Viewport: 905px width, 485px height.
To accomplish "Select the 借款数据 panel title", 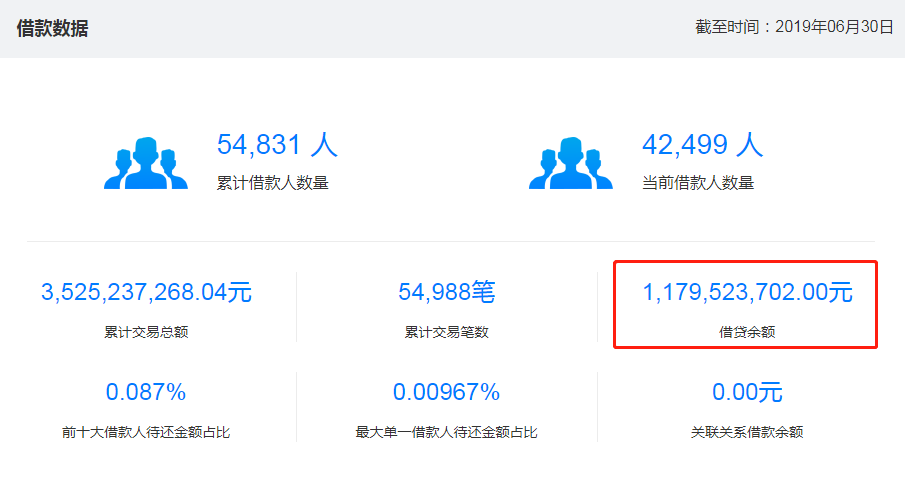I will pyautogui.click(x=52, y=28).
